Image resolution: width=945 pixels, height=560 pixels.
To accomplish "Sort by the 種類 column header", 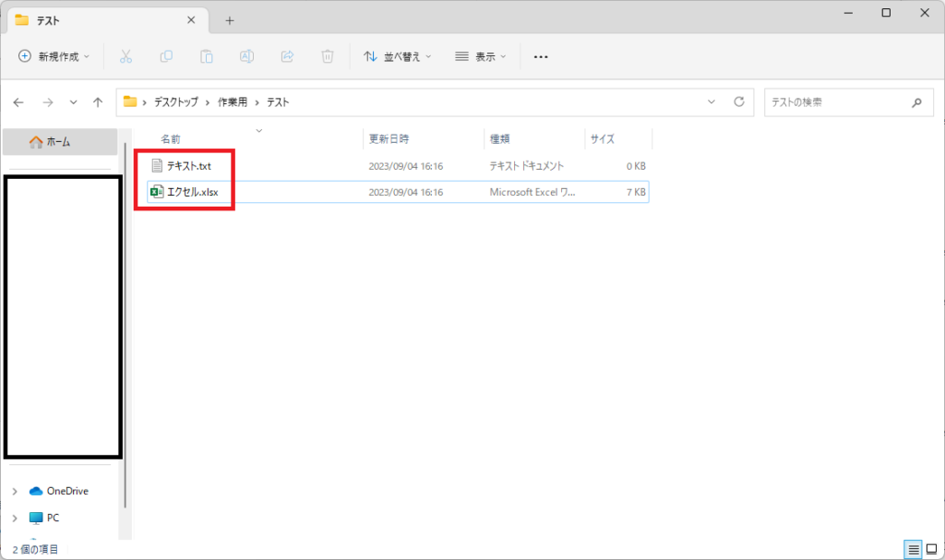I will click(x=499, y=139).
